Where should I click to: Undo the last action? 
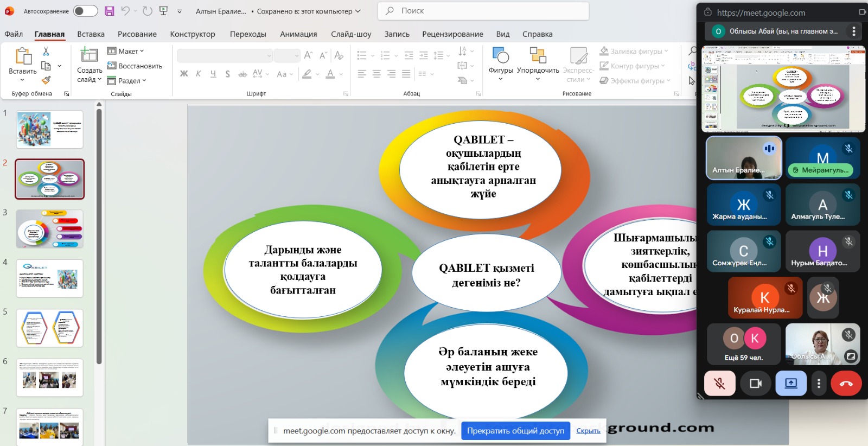(x=125, y=11)
